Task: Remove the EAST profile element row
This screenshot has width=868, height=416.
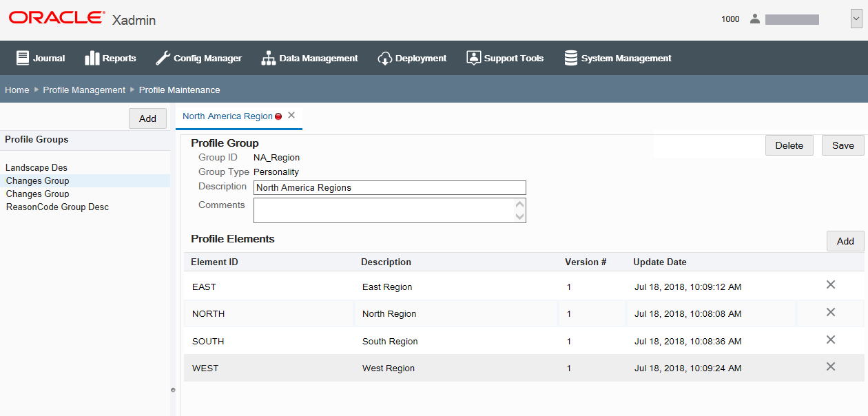Action: 831,284
